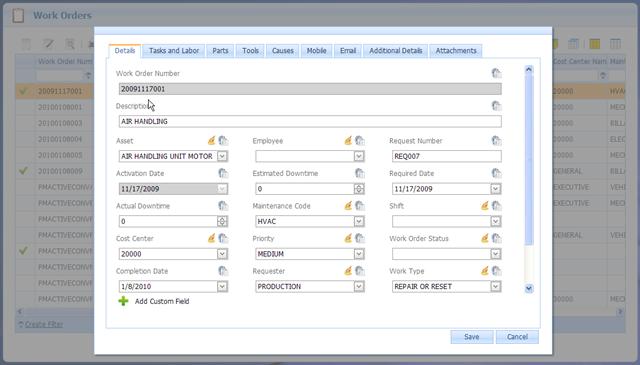Click the copy icon beside Asset

[x=223, y=141]
